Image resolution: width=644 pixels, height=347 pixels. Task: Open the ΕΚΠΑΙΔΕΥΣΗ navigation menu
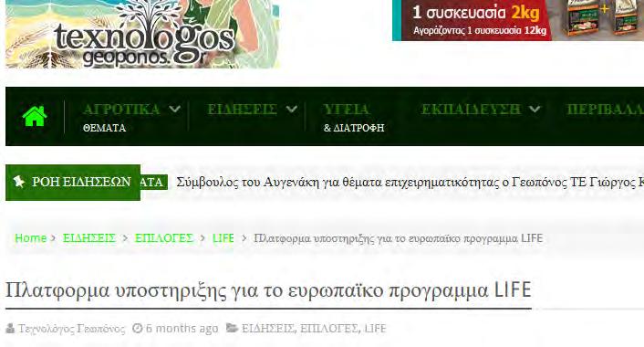[471, 110]
